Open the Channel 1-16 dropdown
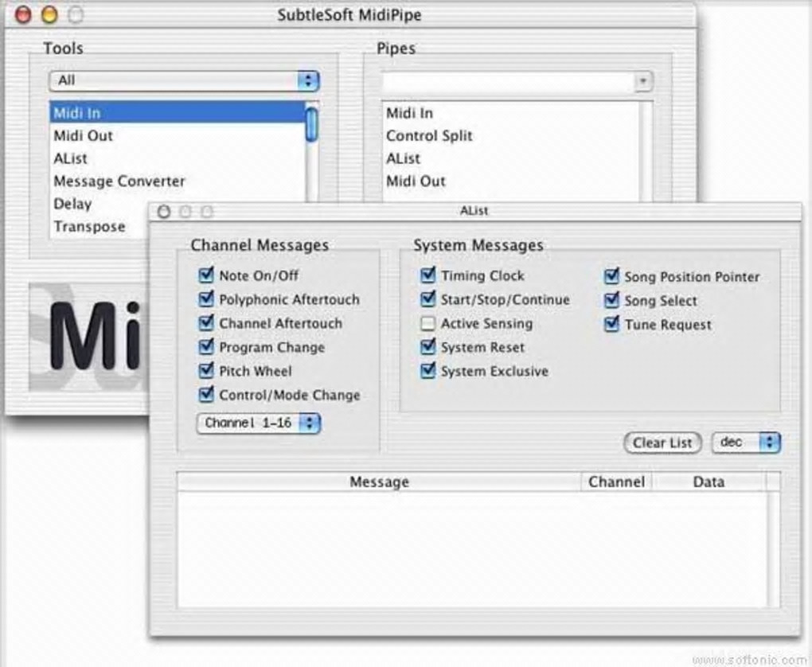Screen dimensions: 812x667 click(259, 423)
